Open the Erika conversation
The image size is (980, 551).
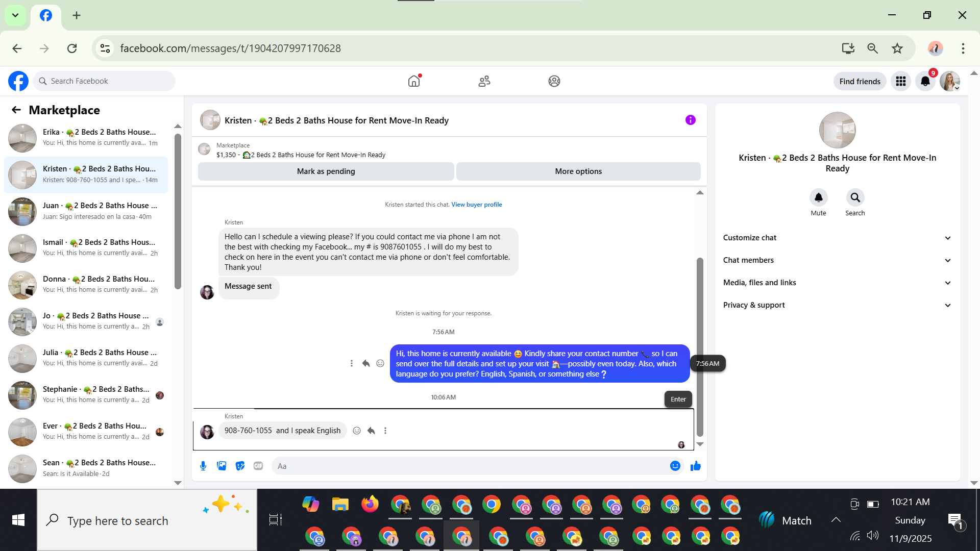pyautogui.click(x=86, y=138)
